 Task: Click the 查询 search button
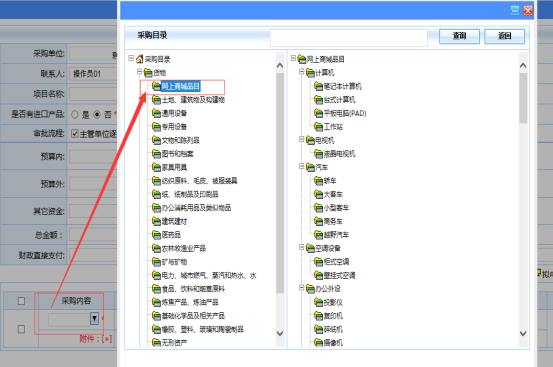(x=459, y=36)
